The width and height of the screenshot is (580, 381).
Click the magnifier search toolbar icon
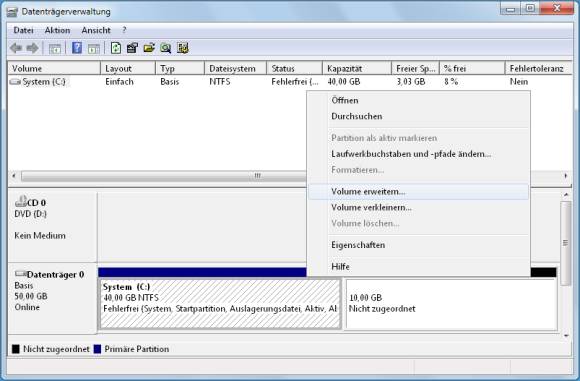166,48
